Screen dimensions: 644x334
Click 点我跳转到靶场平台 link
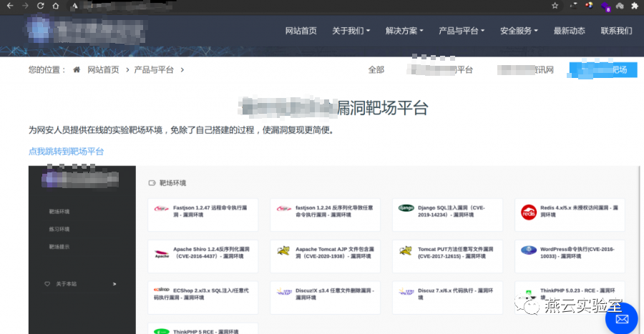point(66,152)
